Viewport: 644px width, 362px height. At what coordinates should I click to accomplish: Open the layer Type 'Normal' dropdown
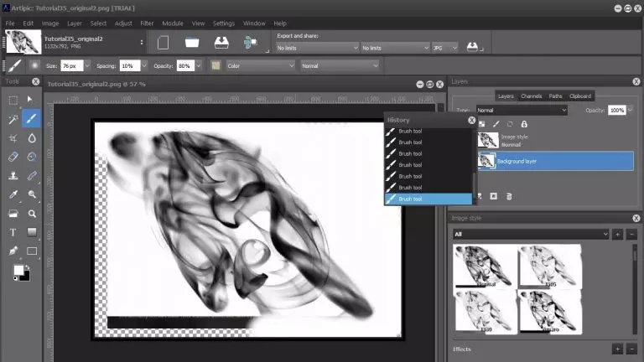click(x=522, y=110)
